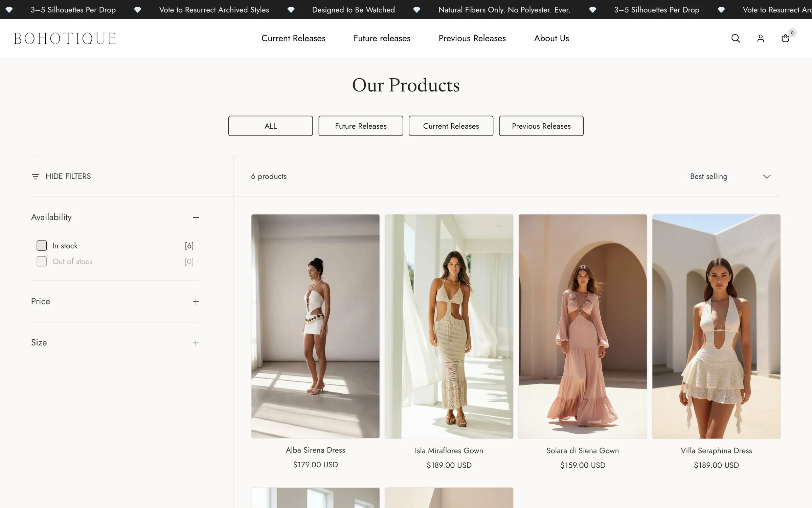
Task: Open the Isla Miraflores Gown product image
Action: tap(449, 326)
